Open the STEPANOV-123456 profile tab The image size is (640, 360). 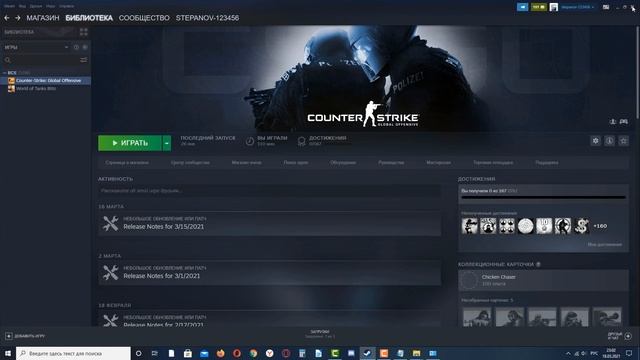(207, 18)
